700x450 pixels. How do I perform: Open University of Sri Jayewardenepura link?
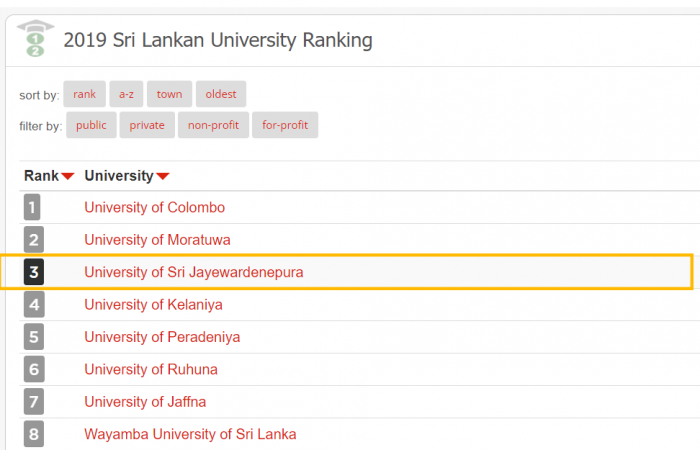(193, 272)
